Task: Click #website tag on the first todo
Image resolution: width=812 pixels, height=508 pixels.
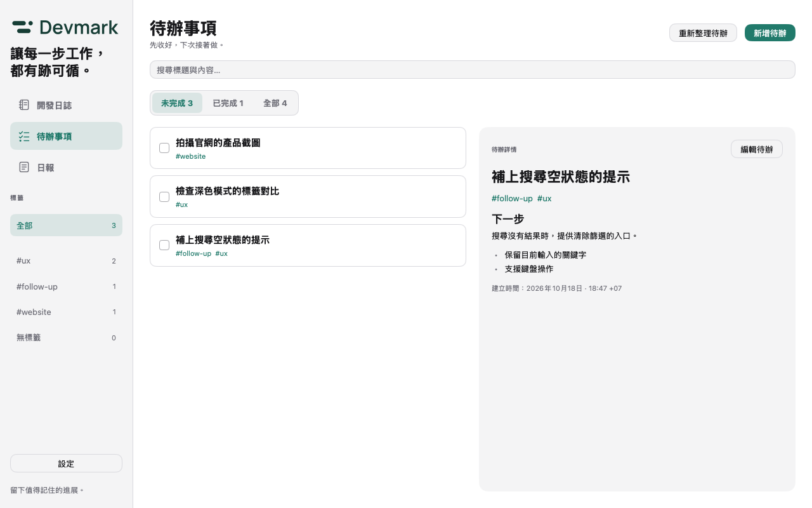Action: pyautogui.click(x=190, y=156)
